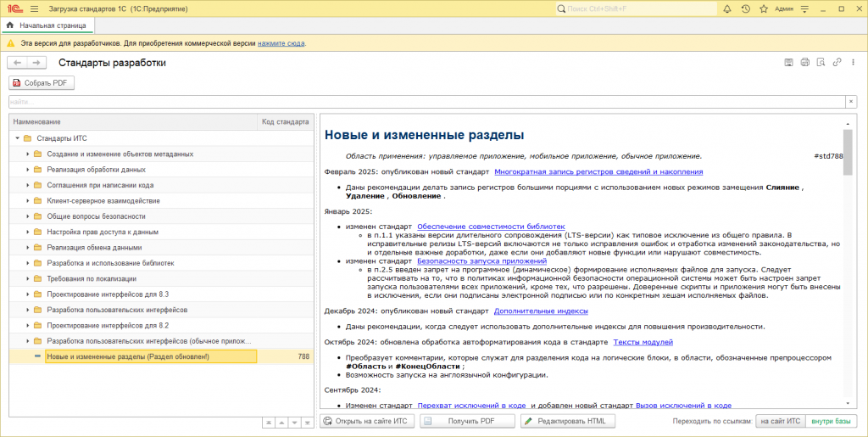This screenshot has width=868, height=437.
Task: Go back with the left arrow button
Action: [17, 63]
